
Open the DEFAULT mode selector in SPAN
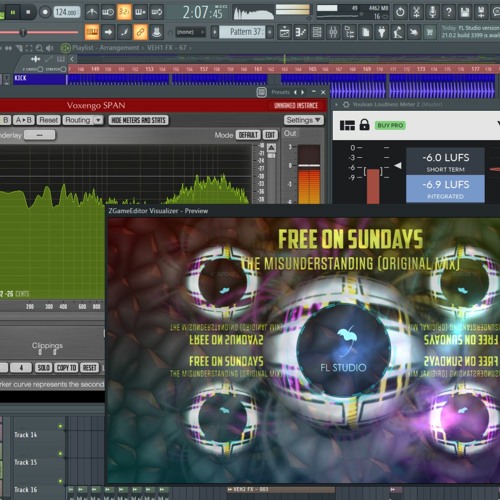pyautogui.click(x=248, y=135)
